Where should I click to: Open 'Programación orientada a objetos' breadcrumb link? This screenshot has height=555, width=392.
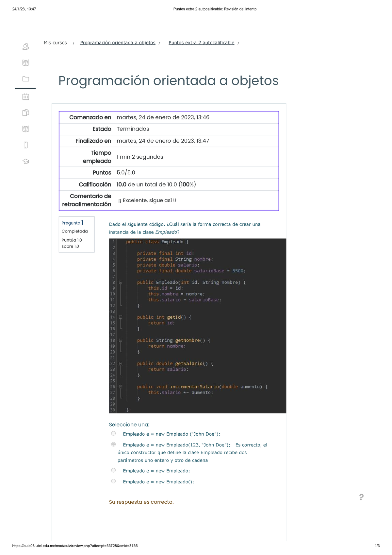coord(118,43)
